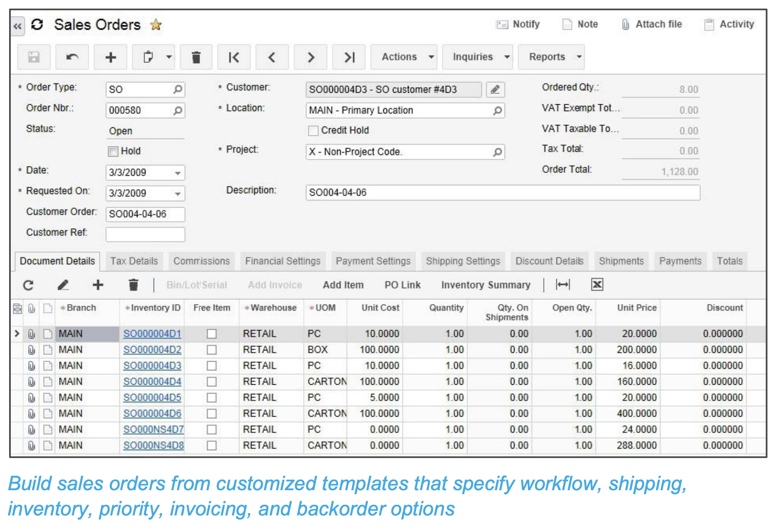Click attachment paperclip on SO000004D2 row
The height and width of the screenshot is (532, 780).
(x=31, y=350)
